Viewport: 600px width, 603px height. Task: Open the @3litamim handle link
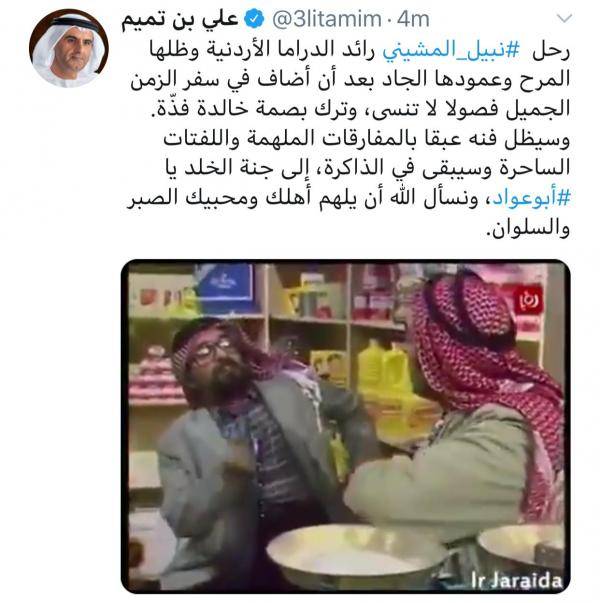[327, 19]
